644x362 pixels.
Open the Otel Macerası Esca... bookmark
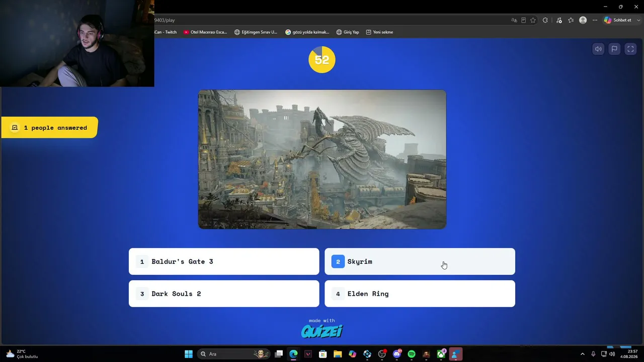pos(205,32)
